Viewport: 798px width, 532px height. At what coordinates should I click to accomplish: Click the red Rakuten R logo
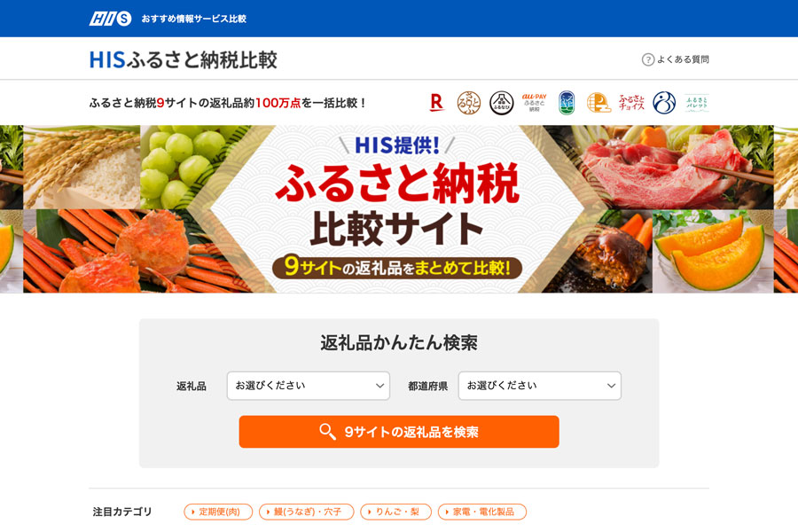(x=436, y=102)
